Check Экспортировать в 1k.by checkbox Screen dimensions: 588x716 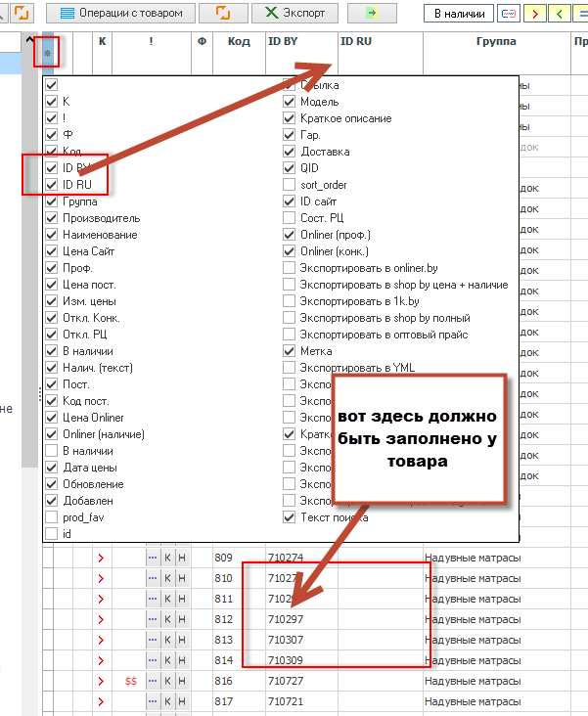(x=290, y=301)
